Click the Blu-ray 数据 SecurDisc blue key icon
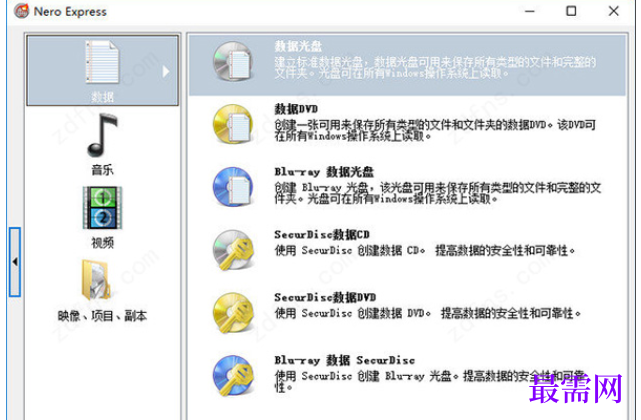The image size is (641, 420). pos(233,376)
